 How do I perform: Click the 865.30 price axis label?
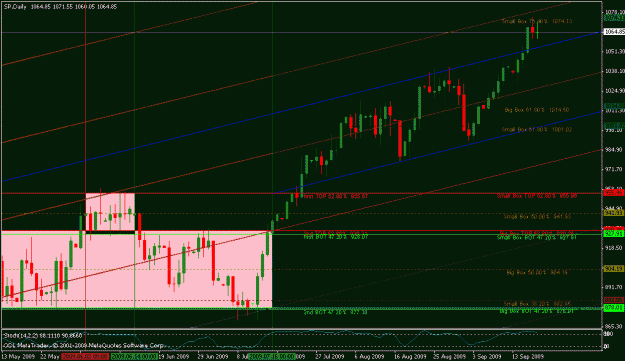point(614,326)
